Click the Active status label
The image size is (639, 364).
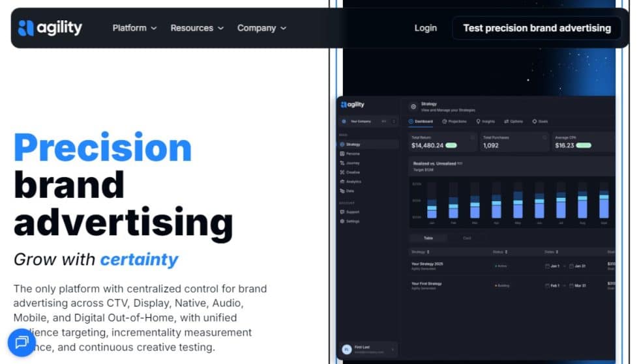[501, 266]
